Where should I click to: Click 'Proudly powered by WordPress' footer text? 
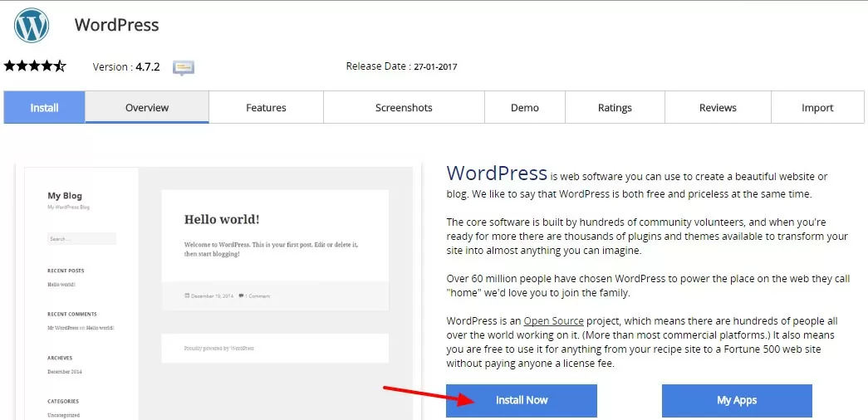click(x=219, y=349)
